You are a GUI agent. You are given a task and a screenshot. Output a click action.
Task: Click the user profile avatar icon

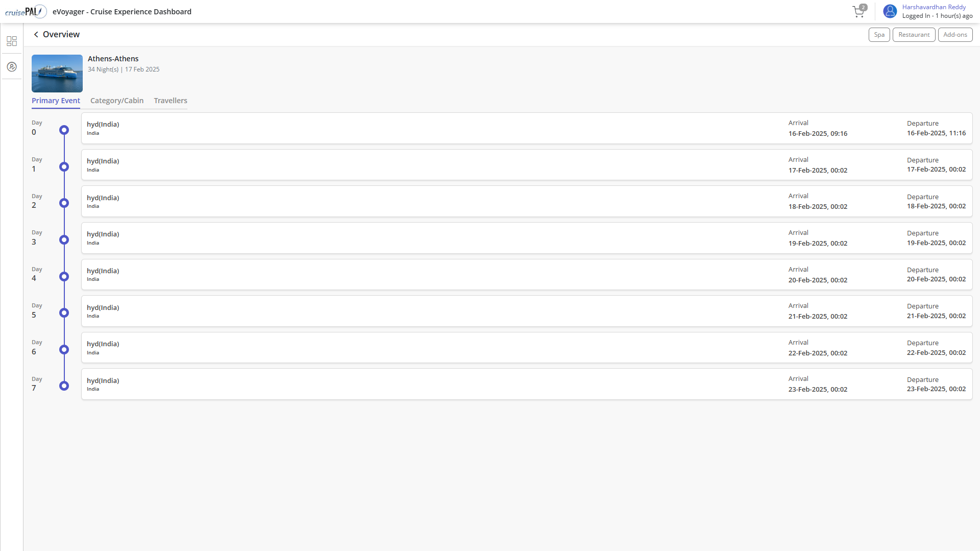tap(890, 11)
